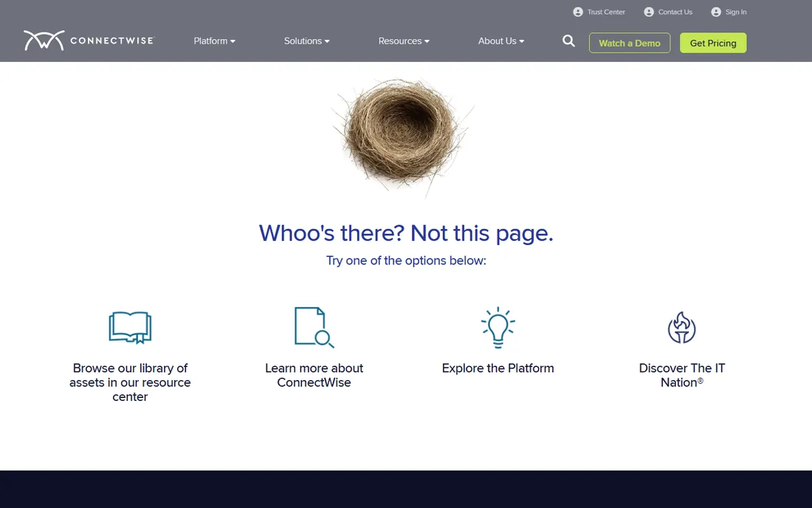
Task: Click the Get Pricing button
Action: (x=713, y=43)
